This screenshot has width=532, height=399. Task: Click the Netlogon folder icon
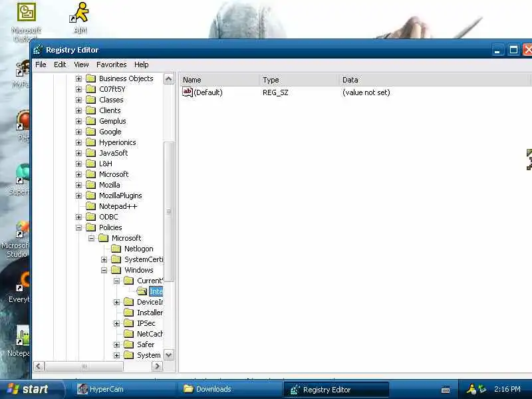(116, 249)
